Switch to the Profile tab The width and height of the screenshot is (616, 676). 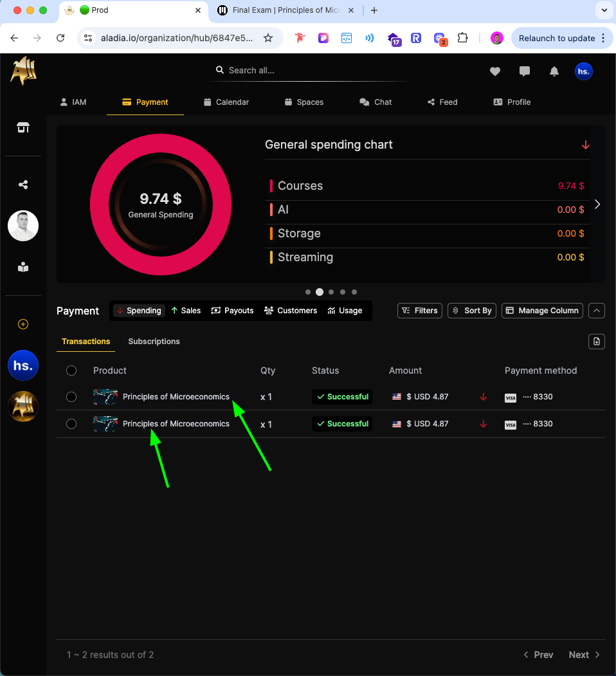click(512, 102)
